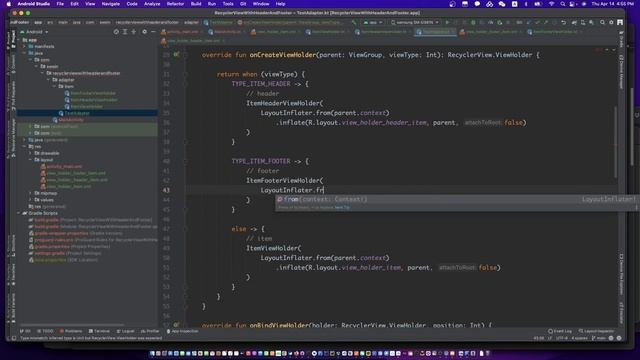Click the Git update project arrow icon
This screenshot has width=640, height=360.
coord(529,22)
